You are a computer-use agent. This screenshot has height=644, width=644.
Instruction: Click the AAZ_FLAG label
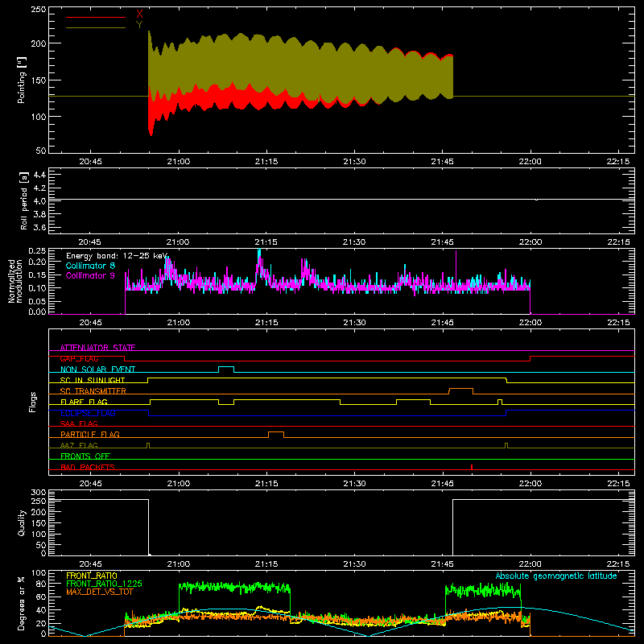[x=79, y=445]
